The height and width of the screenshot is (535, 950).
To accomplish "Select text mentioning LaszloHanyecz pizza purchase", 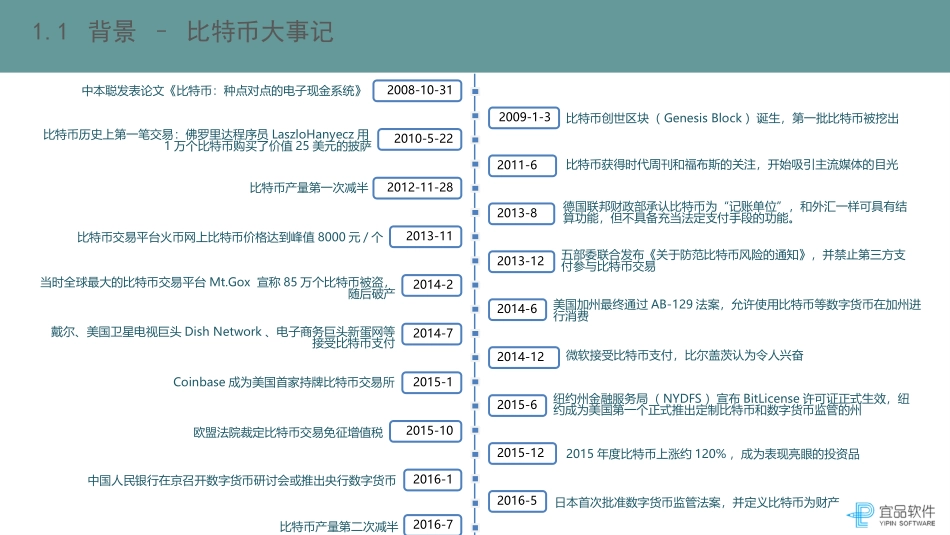I will pos(207,140).
